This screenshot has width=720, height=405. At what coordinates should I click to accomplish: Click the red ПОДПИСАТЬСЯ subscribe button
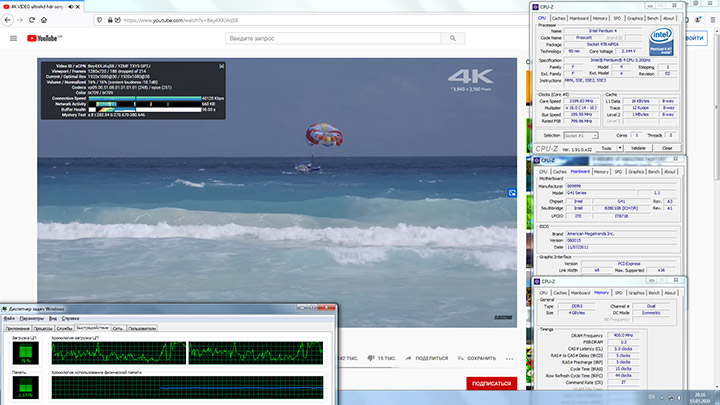[x=491, y=384]
